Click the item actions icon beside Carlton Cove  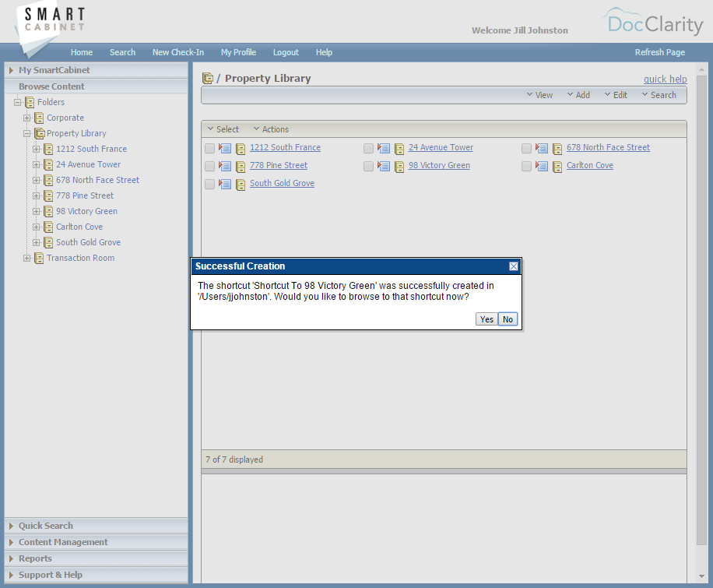[542, 166]
